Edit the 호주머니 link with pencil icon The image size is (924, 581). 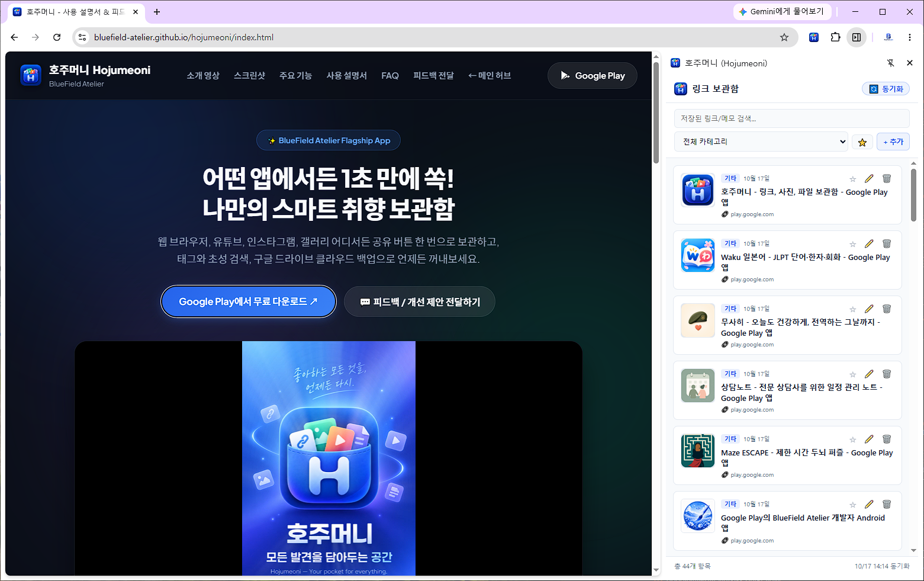(869, 178)
